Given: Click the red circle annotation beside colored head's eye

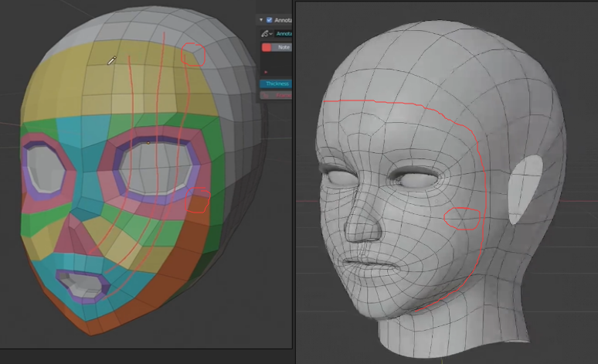Looking at the screenshot, I should click(x=198, y=199).
